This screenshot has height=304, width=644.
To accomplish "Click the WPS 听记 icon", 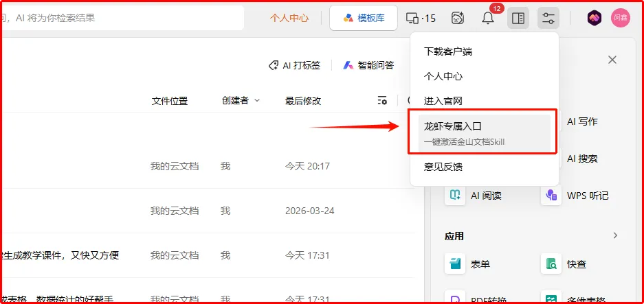I will click(x=551, y=196).
